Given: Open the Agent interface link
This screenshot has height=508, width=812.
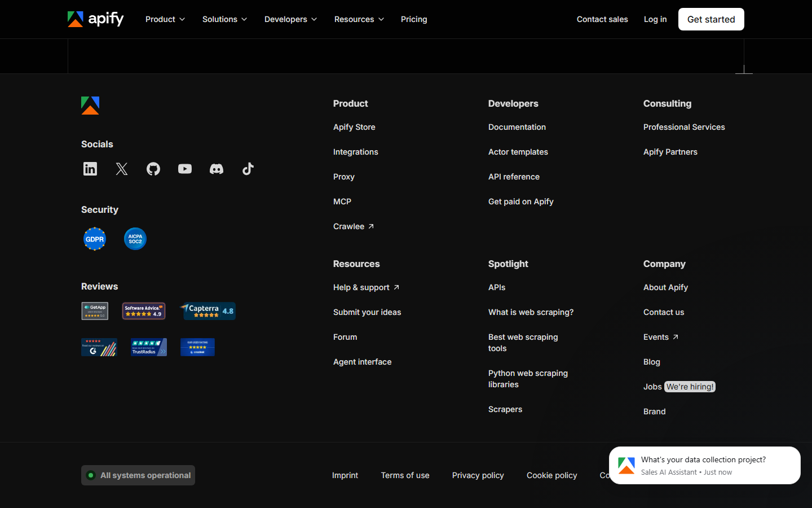Looking at the screenshot, I should pyautogui.click(x=363, y=362).
